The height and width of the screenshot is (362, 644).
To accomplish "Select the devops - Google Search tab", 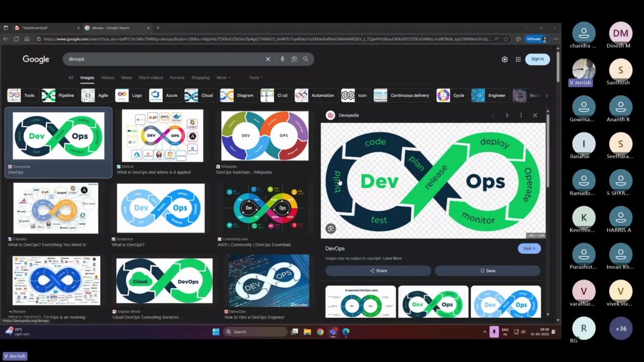I will tap(117, 28).
